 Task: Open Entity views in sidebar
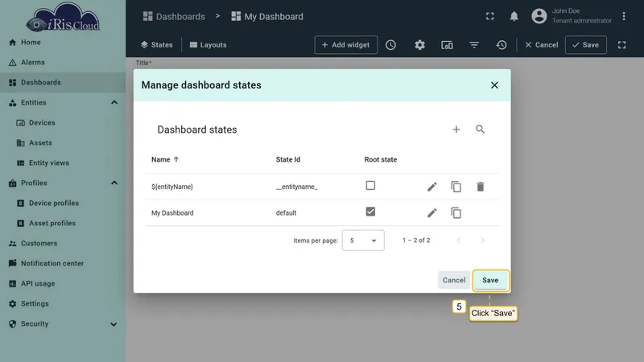pyautogui.click(x=63, y=163)
